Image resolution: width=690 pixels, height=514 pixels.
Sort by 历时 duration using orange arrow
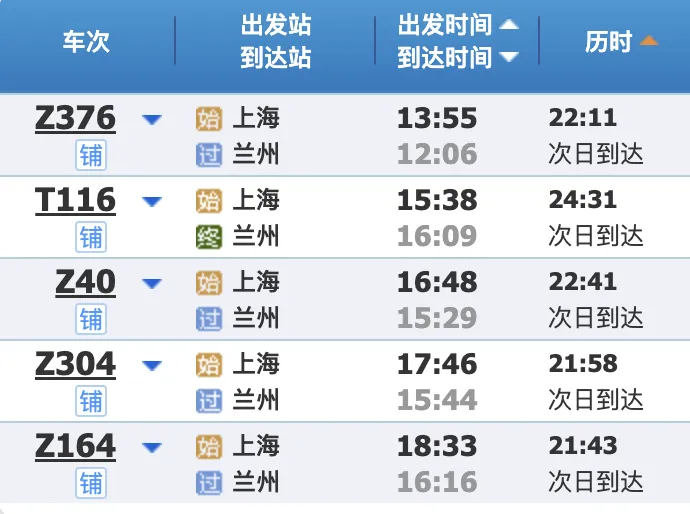point(649,41)
